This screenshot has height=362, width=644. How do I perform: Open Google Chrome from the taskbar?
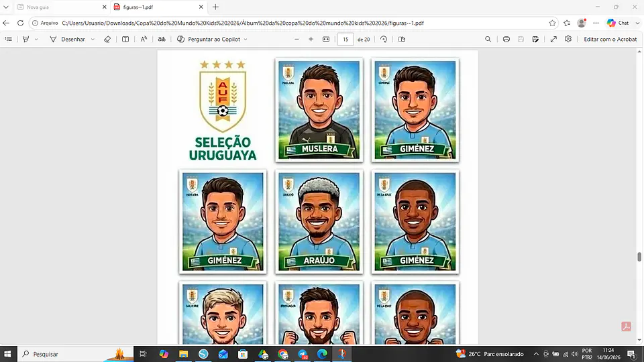pos(282,354)
